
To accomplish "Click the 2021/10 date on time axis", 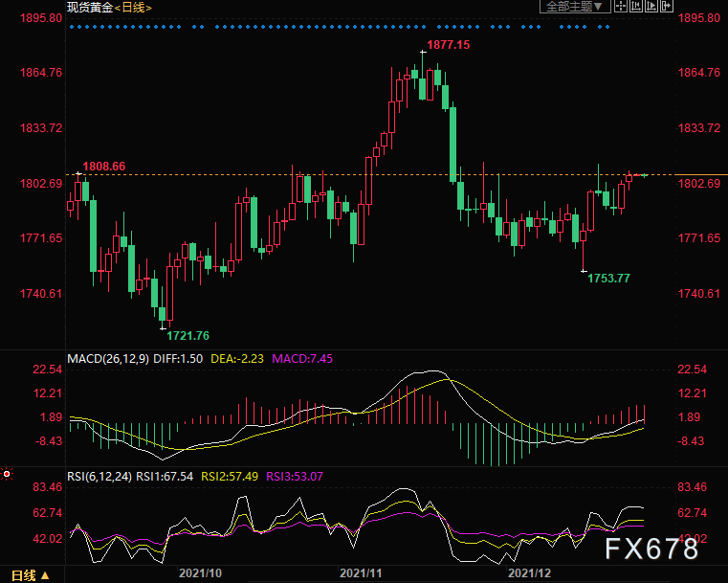I will (200, 572).
